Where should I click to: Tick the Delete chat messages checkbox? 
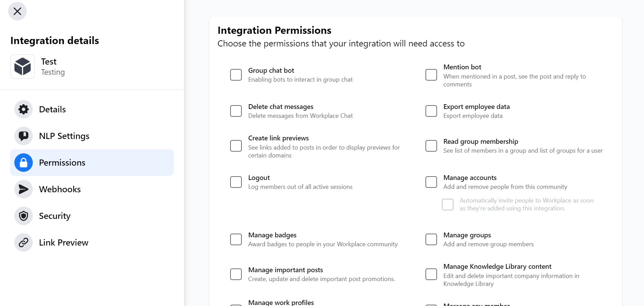click(236, 111)
